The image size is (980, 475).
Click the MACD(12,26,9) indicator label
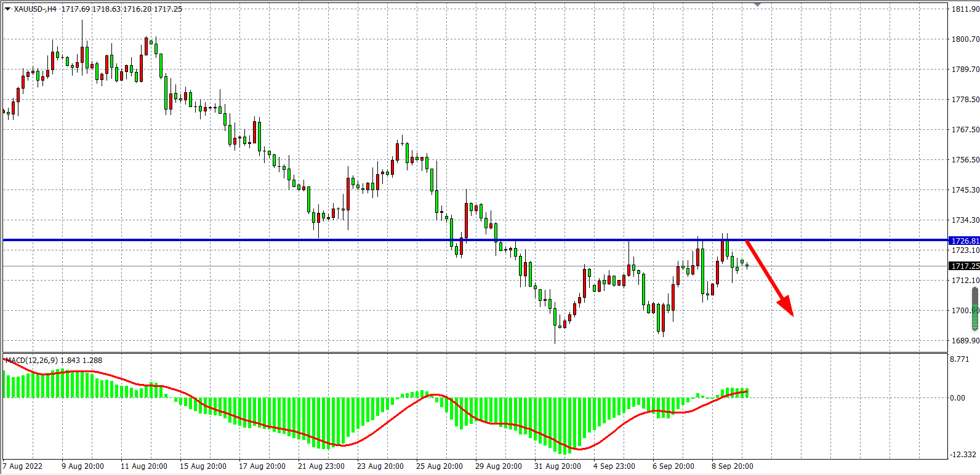(x=32, y=361)
